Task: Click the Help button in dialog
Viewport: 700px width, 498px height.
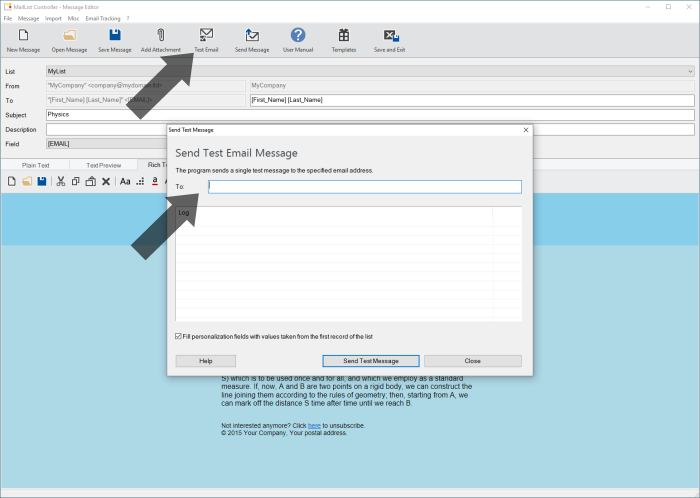Action: [206, 361]
